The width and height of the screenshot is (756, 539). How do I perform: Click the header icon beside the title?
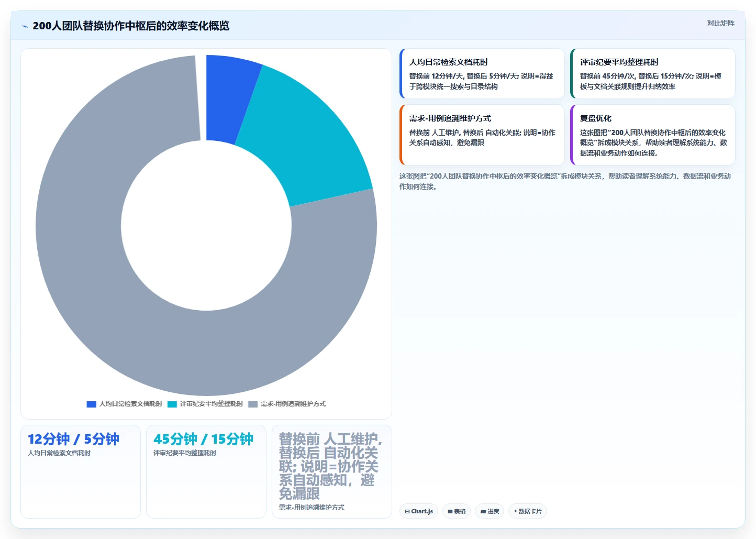(x=25, y=26)
